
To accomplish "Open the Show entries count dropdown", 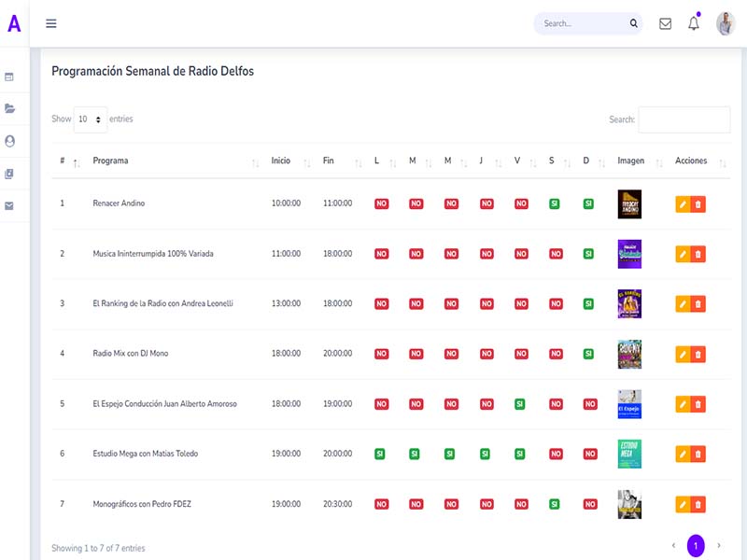I will (90, 119).
